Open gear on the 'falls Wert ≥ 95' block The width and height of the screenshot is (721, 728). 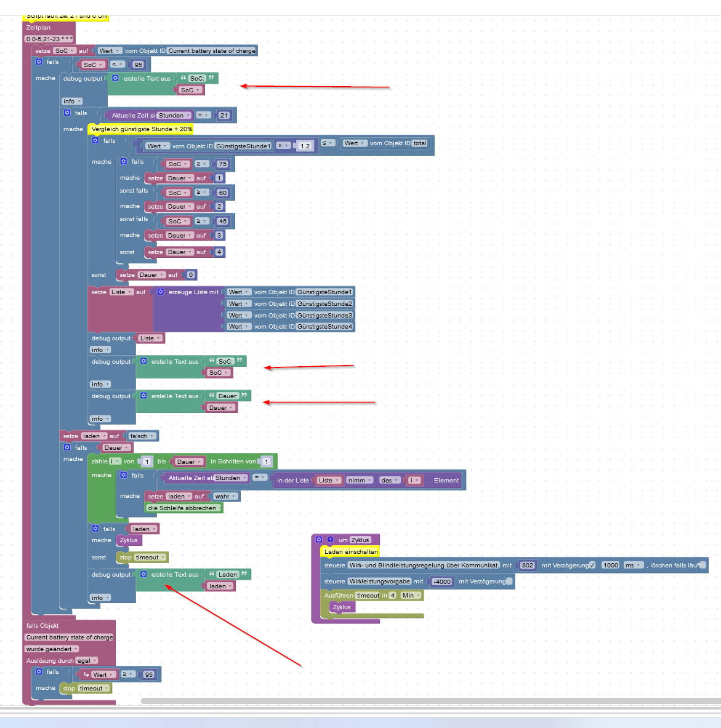pyautogui.click(x=39, y=672)
